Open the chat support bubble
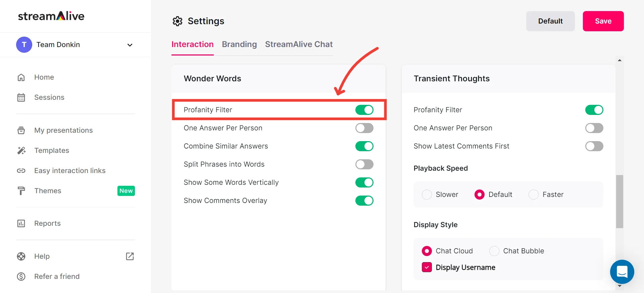The height and width of the screenshot is (293, 644). click(x=622, y=271)
